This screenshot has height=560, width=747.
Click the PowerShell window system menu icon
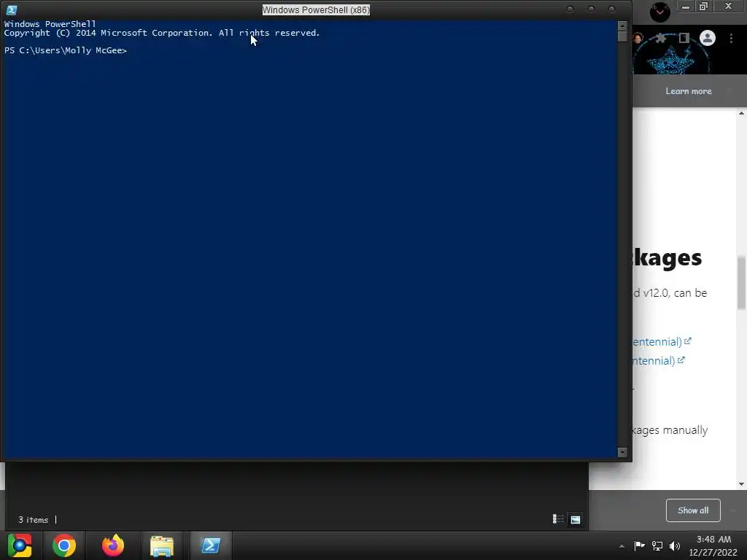pyautogui.click(x=12, y=9)
